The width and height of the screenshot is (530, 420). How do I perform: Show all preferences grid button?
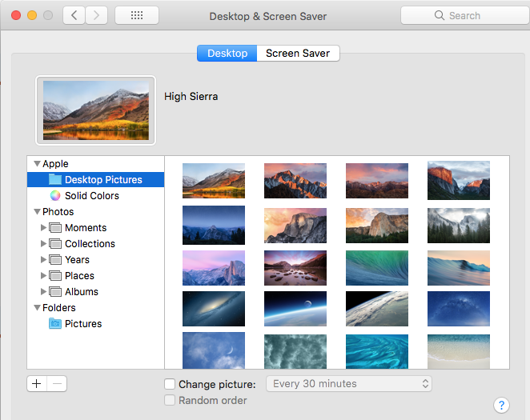137,15
